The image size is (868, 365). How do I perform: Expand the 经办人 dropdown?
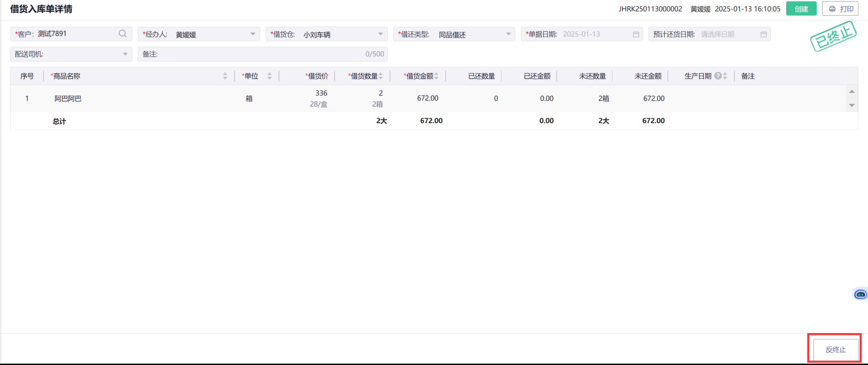(x=253, y=34)
